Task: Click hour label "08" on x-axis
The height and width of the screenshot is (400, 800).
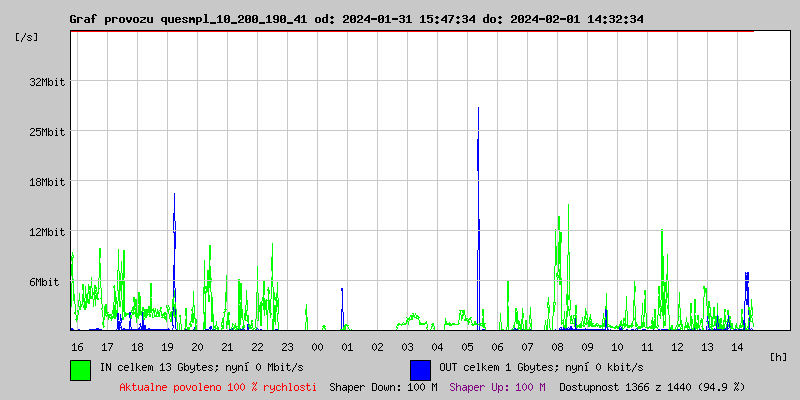Action: 557,347
